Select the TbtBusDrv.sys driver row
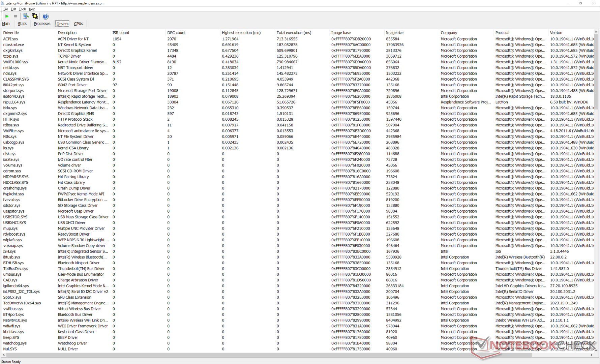Viewport: 600px width, 364px height. (x=298, y=269)
